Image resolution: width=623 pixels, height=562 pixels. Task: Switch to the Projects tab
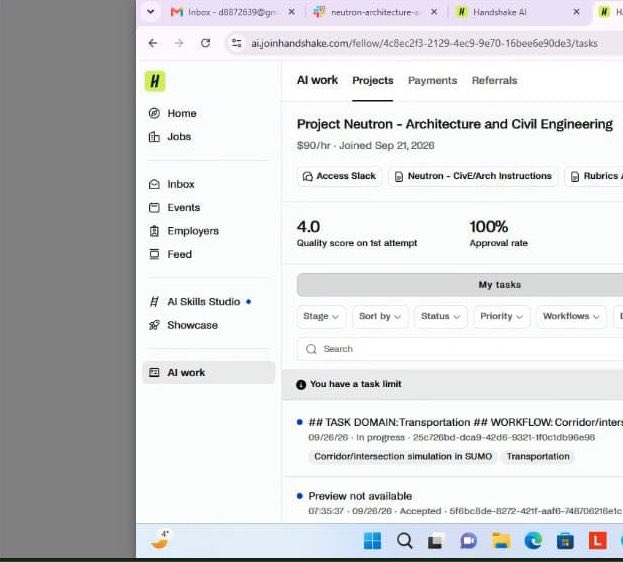pos(373,81)
